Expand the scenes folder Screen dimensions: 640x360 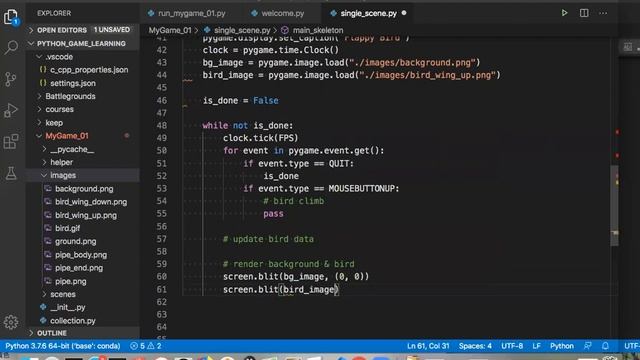coord(83,294)
